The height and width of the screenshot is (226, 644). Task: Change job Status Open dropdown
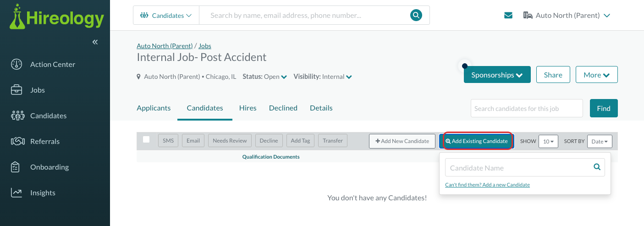point(264,77)
